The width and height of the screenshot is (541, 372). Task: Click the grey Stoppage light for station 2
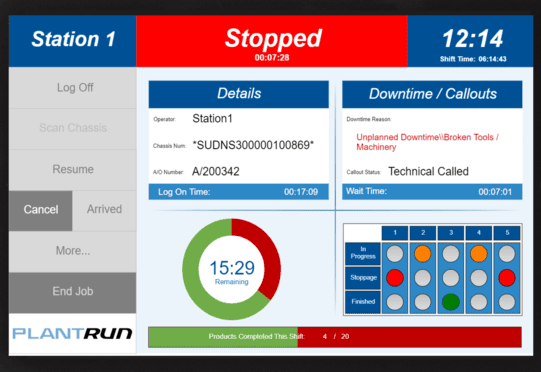423,278
